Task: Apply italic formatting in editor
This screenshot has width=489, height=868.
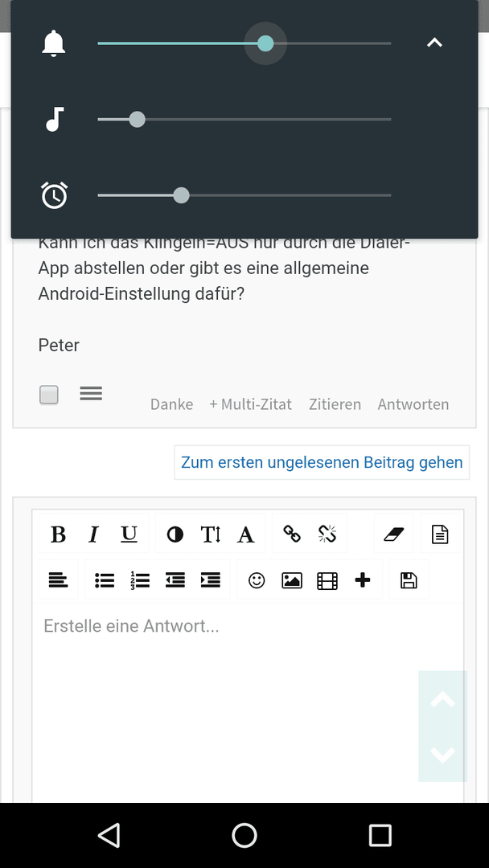Action: [93, 534]
